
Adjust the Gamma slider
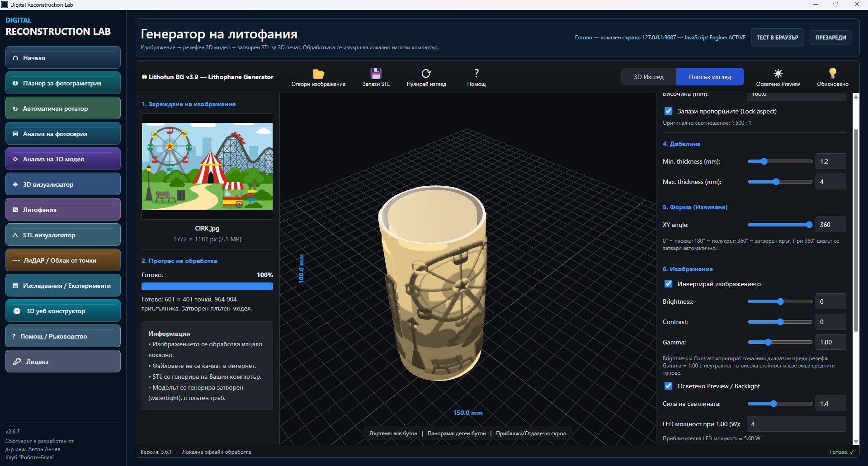pyautogui.click(x=780, y=342)
